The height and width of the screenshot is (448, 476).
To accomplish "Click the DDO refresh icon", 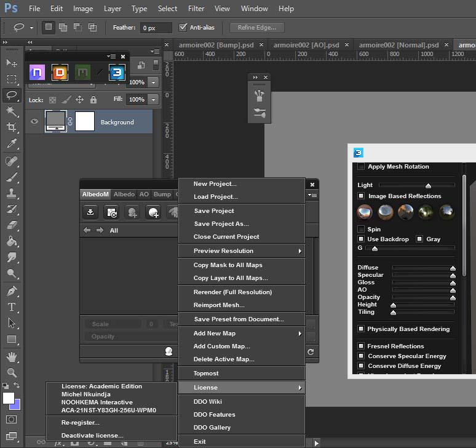I will point(311,352).
